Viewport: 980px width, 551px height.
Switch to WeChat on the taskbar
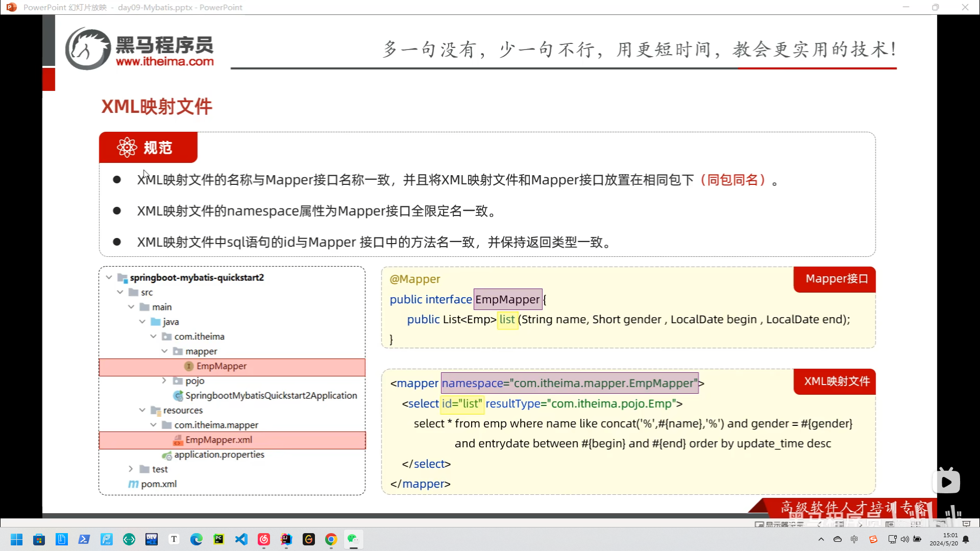click(x=353, y=539)
